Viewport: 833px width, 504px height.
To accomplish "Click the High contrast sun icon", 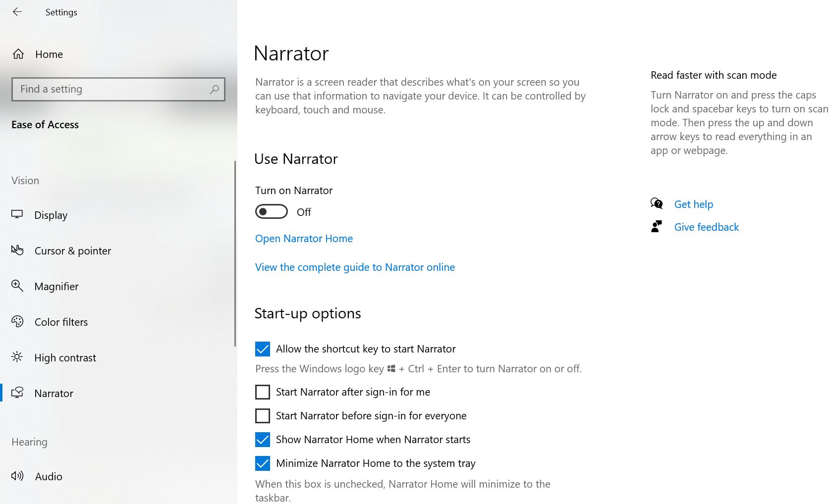I will point(17,357).
